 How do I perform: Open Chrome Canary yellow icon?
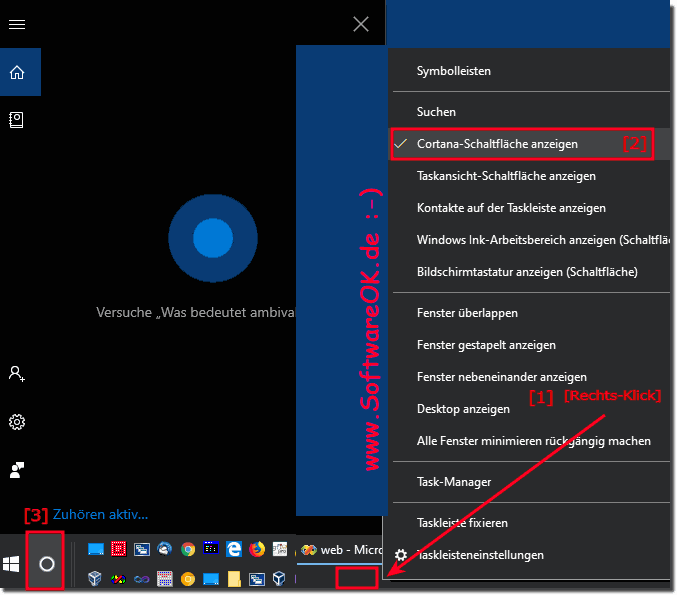click(188, 579)
